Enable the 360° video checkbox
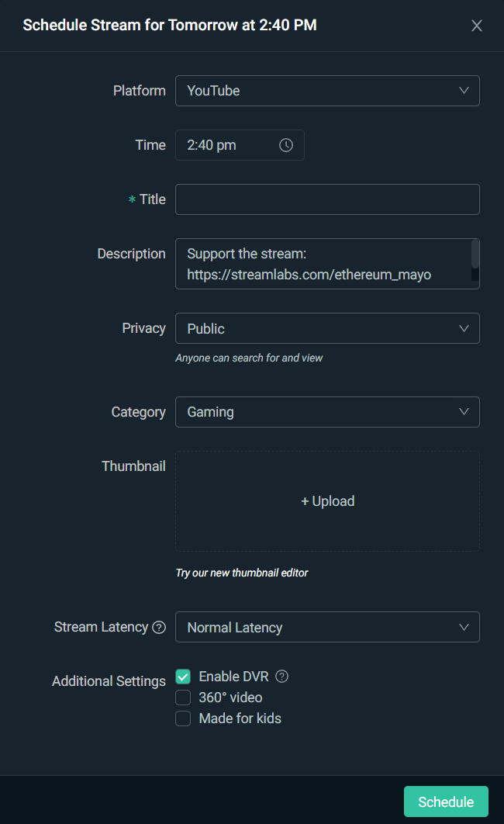 183,698
